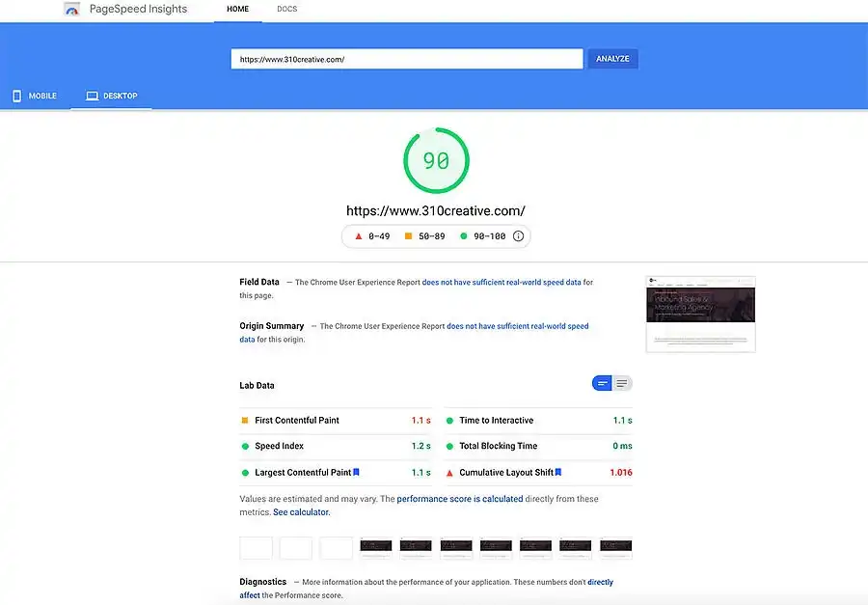Click the Diagnostics section heading
The height and width of the screenshot is (605, 868).
click(x=263, y=582)
